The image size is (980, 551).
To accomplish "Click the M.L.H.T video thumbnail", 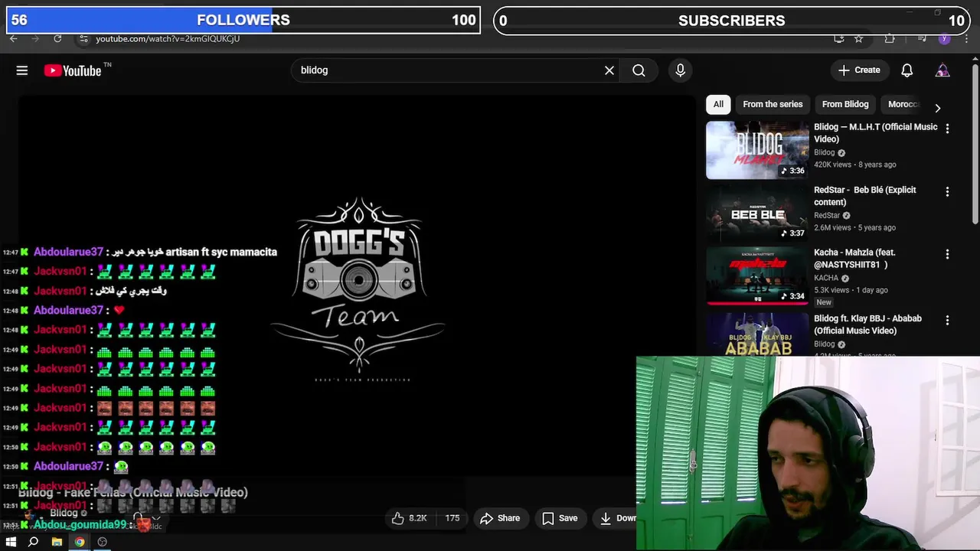I will click(x=757, y=150).
